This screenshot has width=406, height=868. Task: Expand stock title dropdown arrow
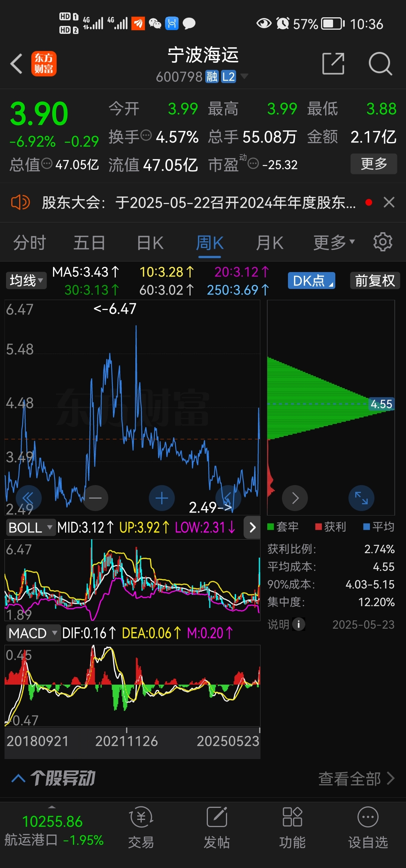tap(244, 76)
